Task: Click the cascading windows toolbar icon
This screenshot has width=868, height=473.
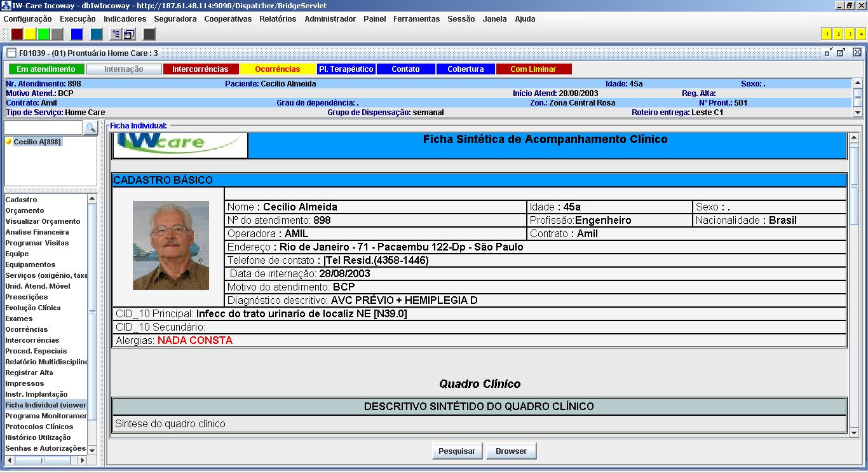Action: [129, 34]
